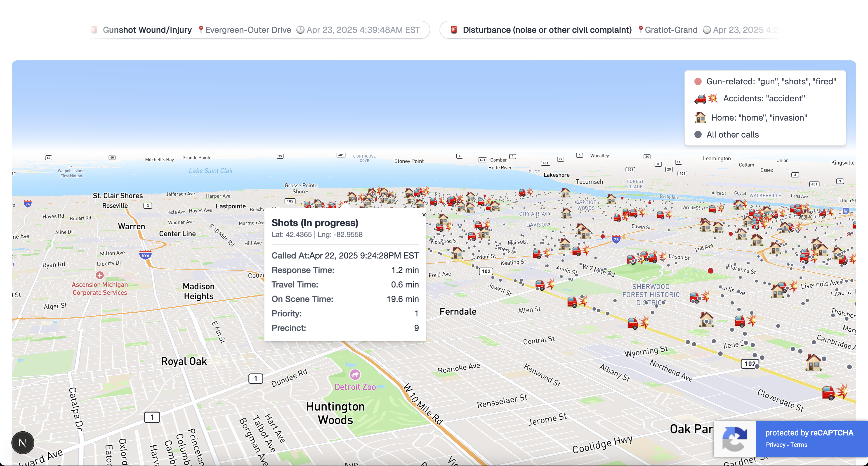868x466 pixels.
Task: Click the Lat 42.4365 Lng -82.9558 text
Action: 317,234
